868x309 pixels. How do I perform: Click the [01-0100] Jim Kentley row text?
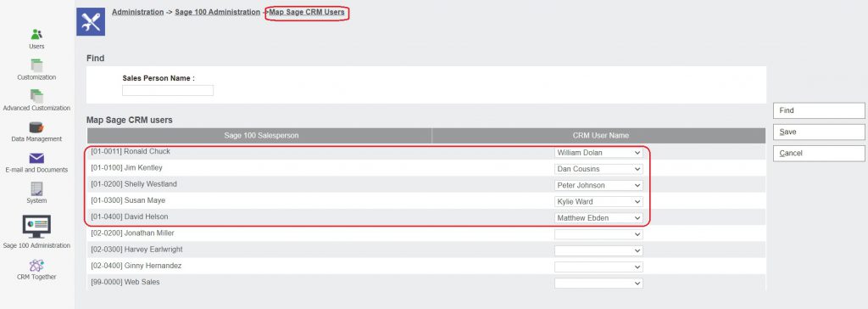coord(126,167)
